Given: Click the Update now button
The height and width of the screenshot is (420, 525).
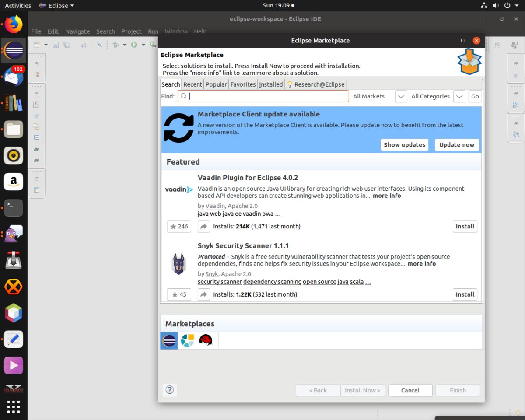Looking at the screenshot, I should (x=457, y=145).
